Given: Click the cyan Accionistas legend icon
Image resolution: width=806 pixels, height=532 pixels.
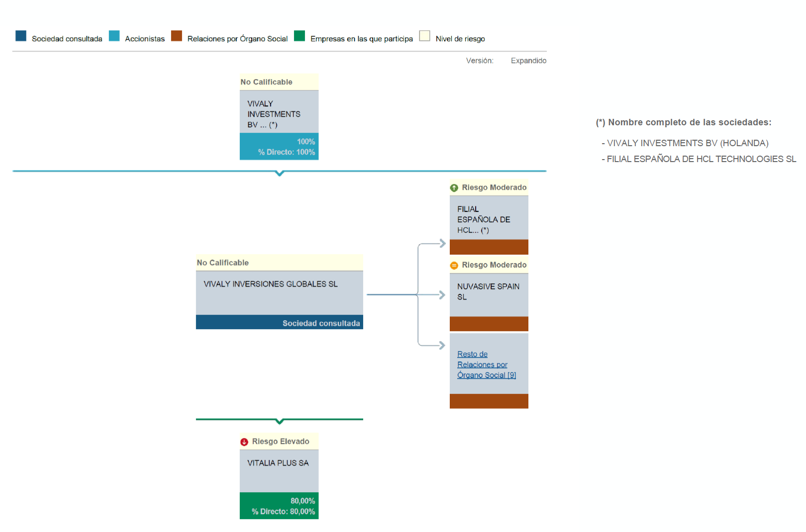Looking at the screenshot, I should click(114, 36).
